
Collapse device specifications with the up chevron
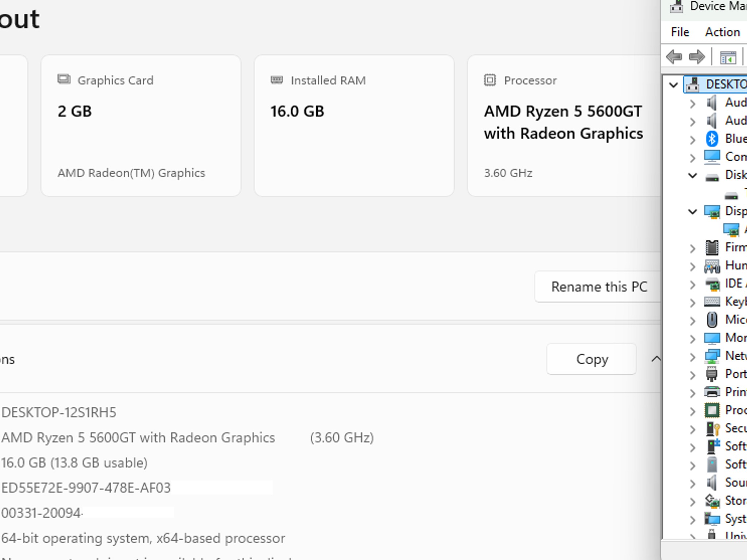(655, 359)
